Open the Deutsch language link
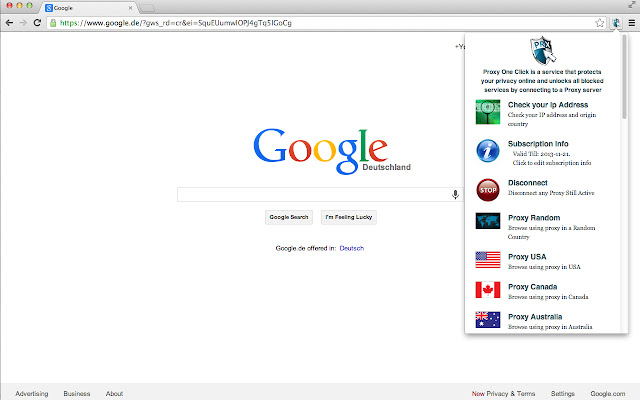 click(351, 248)
